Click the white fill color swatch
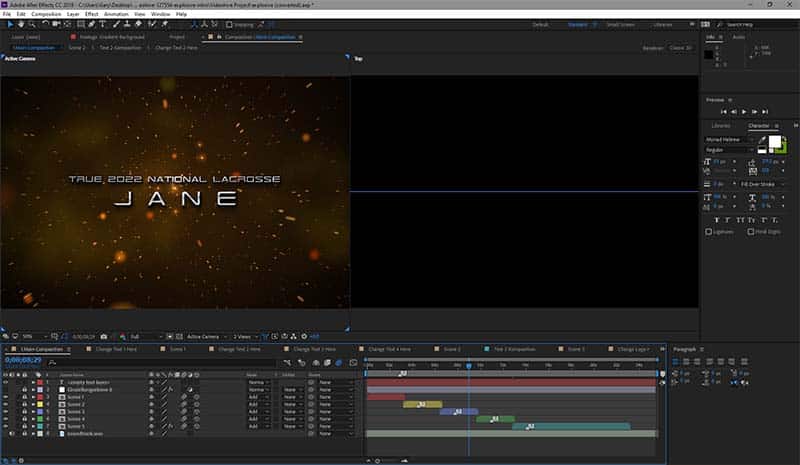The image size is (800, 465). 773,142
